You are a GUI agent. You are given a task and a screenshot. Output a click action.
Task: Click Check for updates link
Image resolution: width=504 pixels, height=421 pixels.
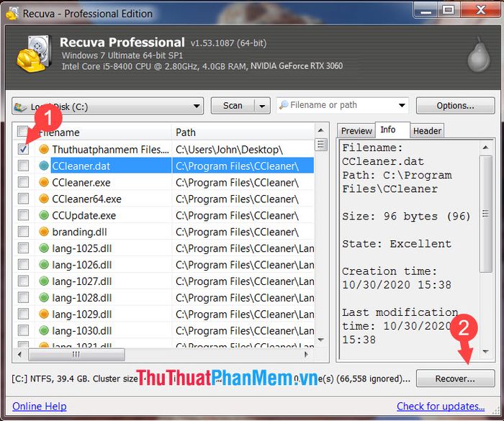tap(441, 406)
